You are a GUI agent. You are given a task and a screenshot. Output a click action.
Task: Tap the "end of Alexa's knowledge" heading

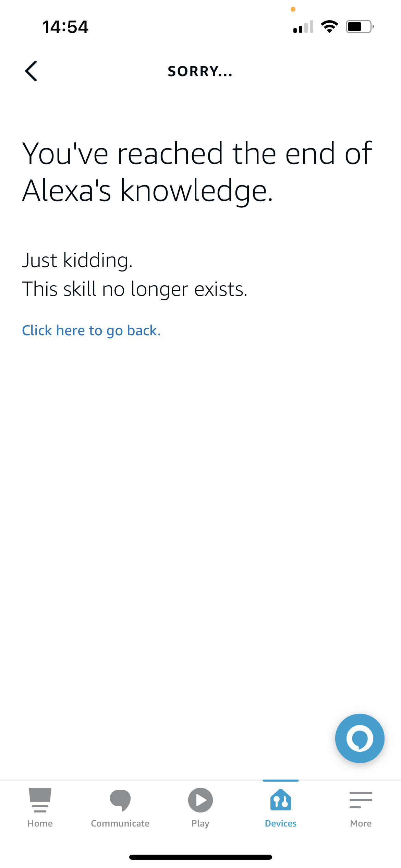pyautogui.click(x=197, y=171)
